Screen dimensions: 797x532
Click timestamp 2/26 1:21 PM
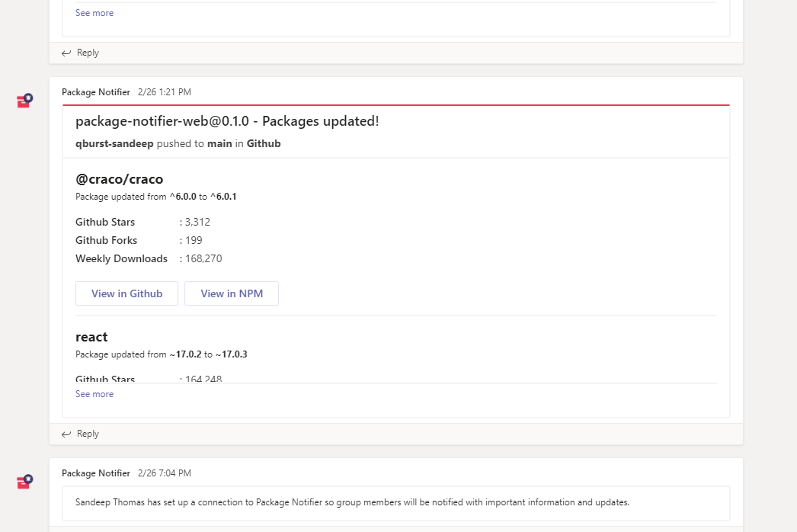click(164, 92)
